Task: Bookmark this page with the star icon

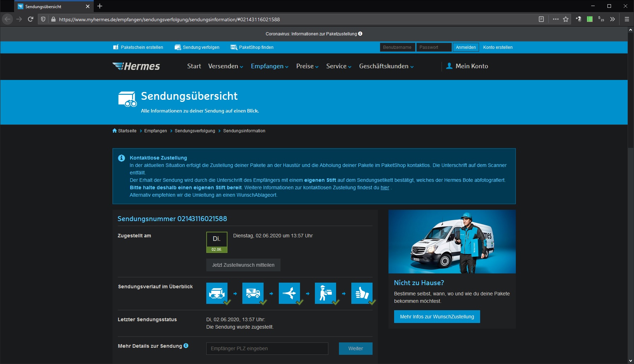Action: point(566,19)
